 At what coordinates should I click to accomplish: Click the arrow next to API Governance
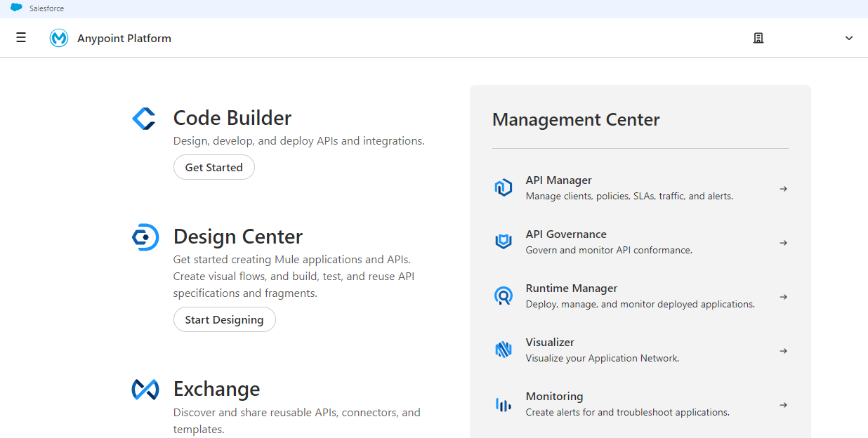pyautogui.click(x=783, y=243)
